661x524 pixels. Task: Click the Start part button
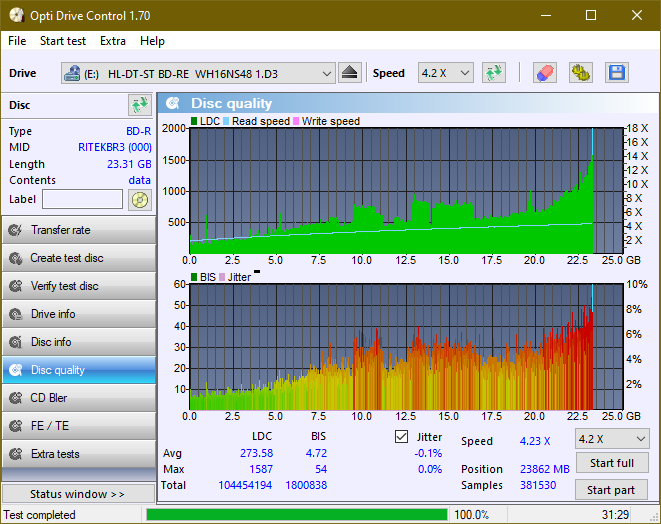611,490
